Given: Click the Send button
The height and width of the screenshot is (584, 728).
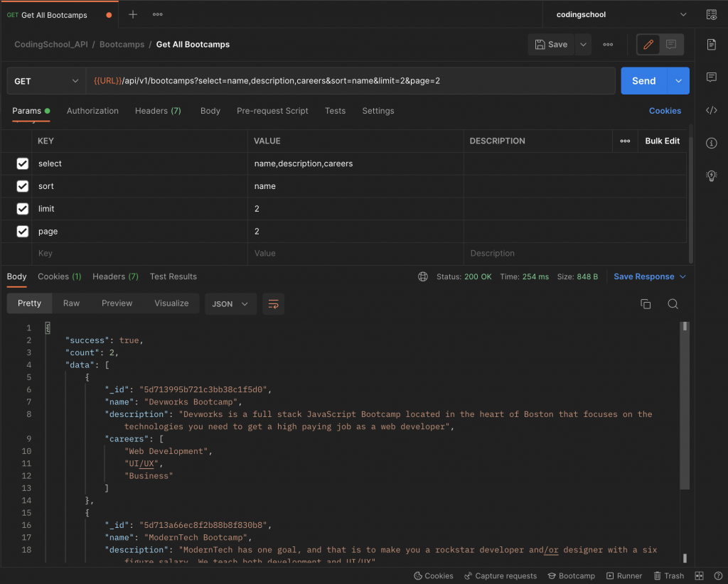Looking at the screenshot, I should click(x=644, y=81).
